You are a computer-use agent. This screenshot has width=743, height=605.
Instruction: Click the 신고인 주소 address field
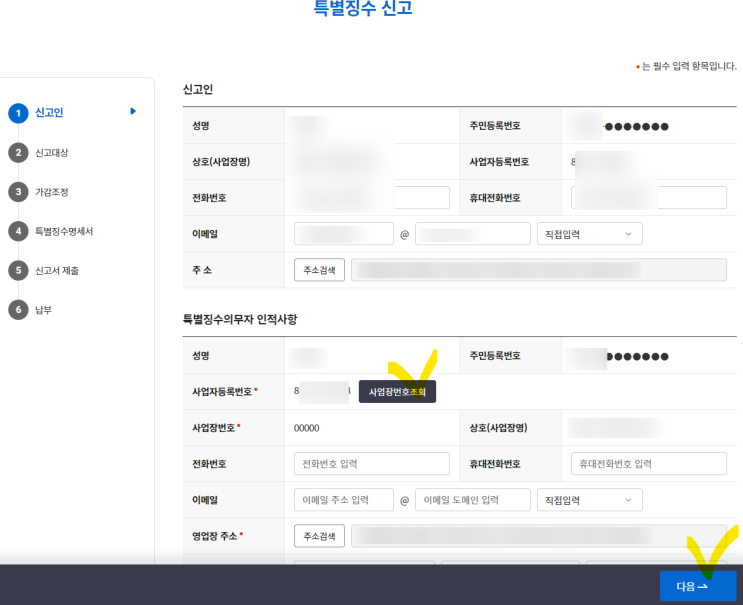pyautogui.click(x=539, y=270)
